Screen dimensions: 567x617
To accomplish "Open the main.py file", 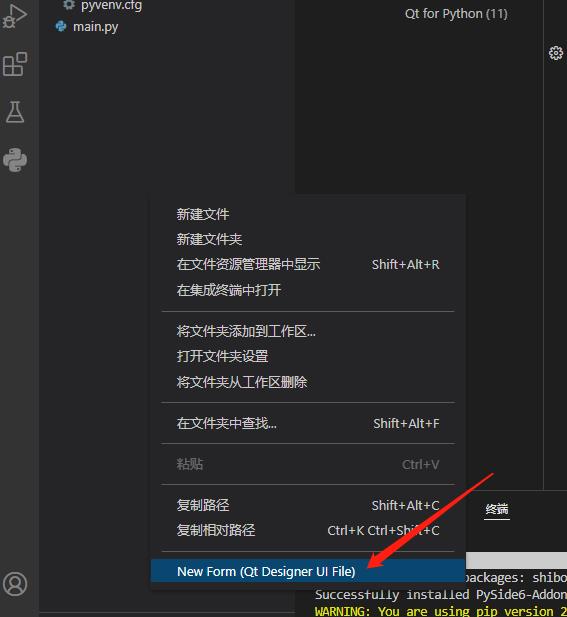I will click(95, 27).
